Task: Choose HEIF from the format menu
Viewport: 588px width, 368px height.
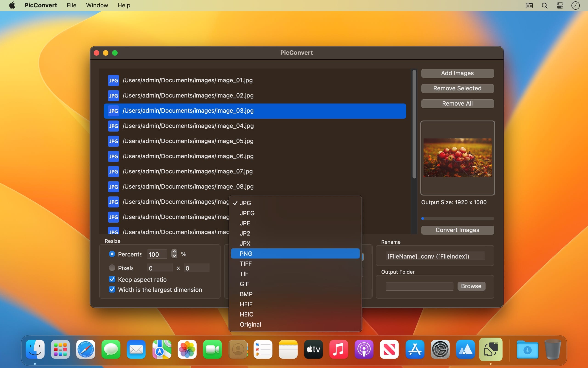Action: 295,304
